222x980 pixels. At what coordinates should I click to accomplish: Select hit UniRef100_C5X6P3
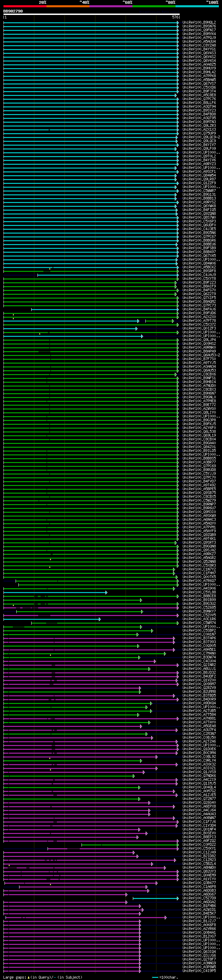pyautogui.click(x=199, y=221)
